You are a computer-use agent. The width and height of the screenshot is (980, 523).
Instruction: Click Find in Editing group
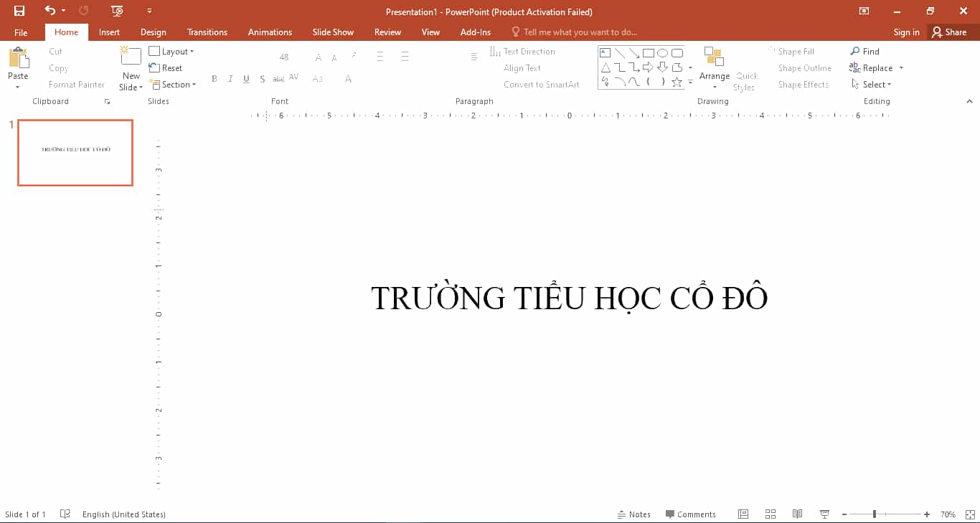[x=864, y=52]
